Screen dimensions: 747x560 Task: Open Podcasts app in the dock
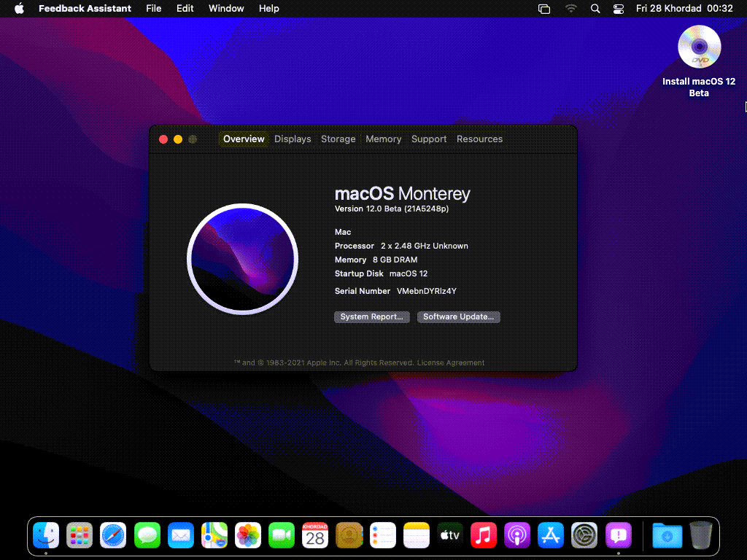[x=517, y=536]
